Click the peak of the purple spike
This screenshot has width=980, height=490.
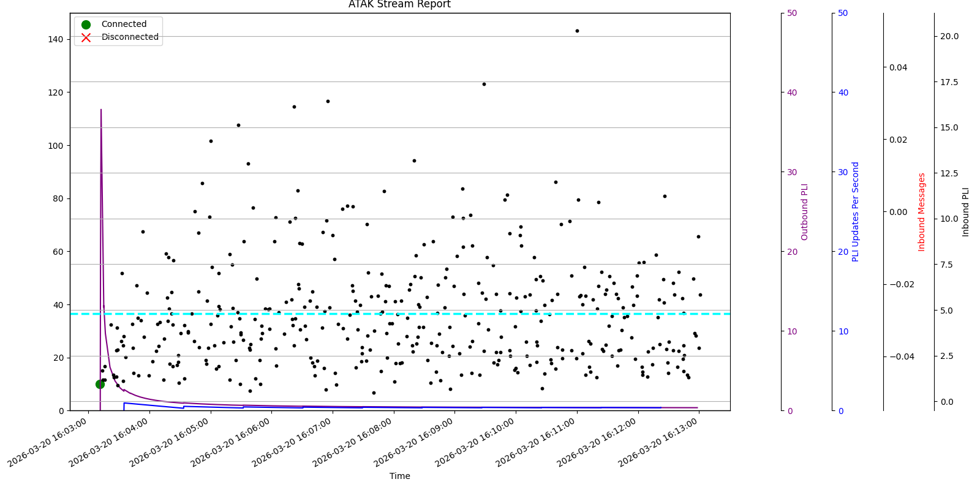click(101, 110)
